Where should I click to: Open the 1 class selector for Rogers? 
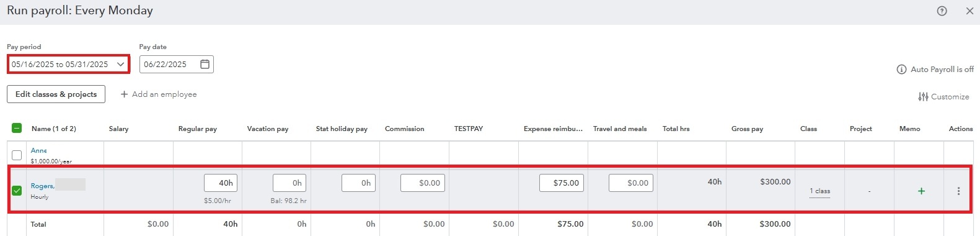coord(819,191)
